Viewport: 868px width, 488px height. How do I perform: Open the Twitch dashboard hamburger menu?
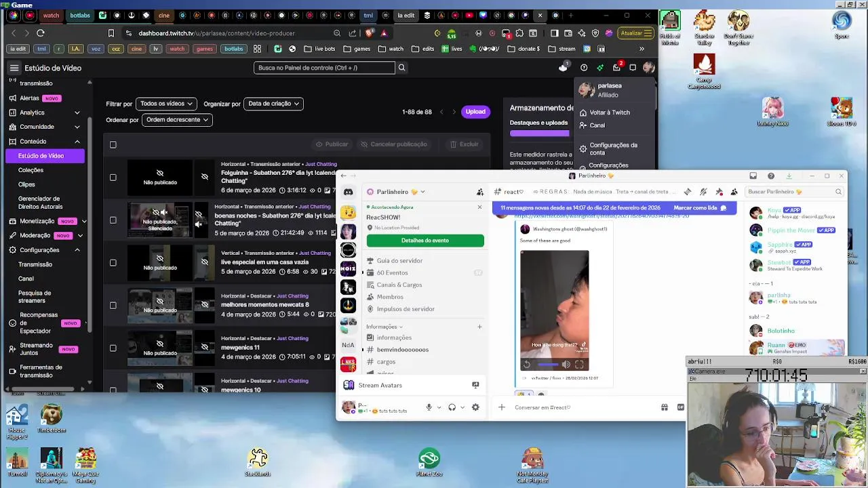click(x=14, y=68)
